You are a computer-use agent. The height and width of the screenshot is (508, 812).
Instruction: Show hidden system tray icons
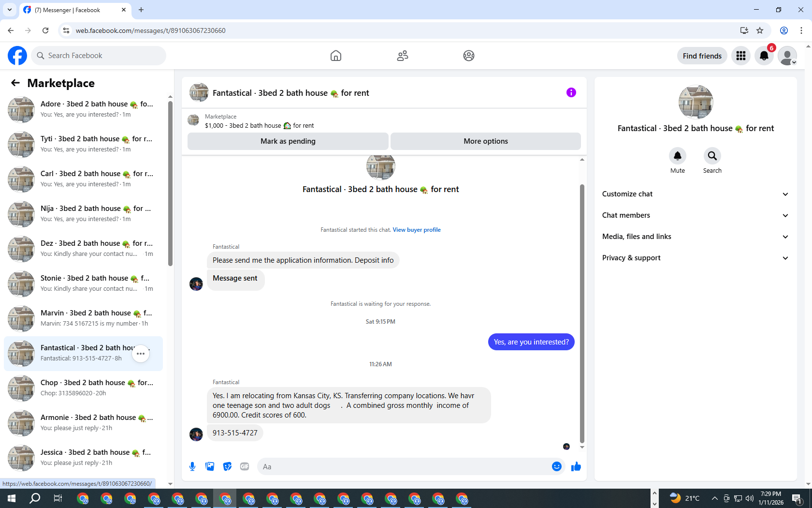pyautogui.click(x=714, y=498)
